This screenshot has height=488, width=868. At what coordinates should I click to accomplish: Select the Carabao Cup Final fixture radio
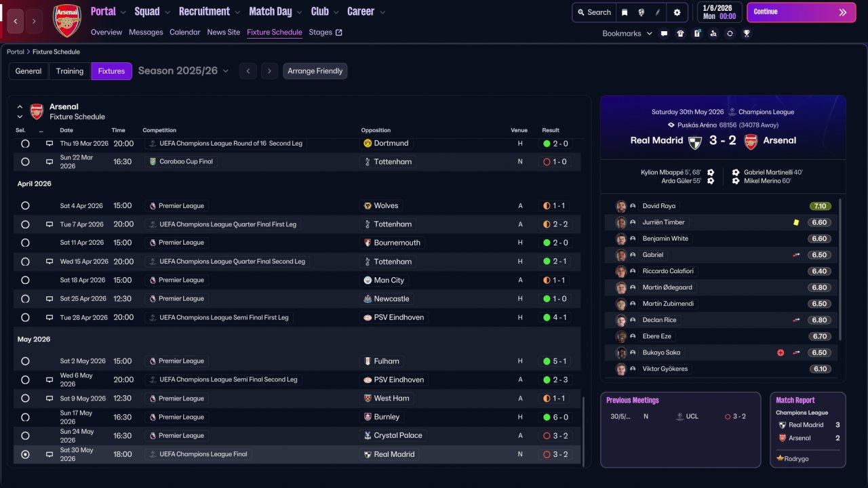click(25, 162)
